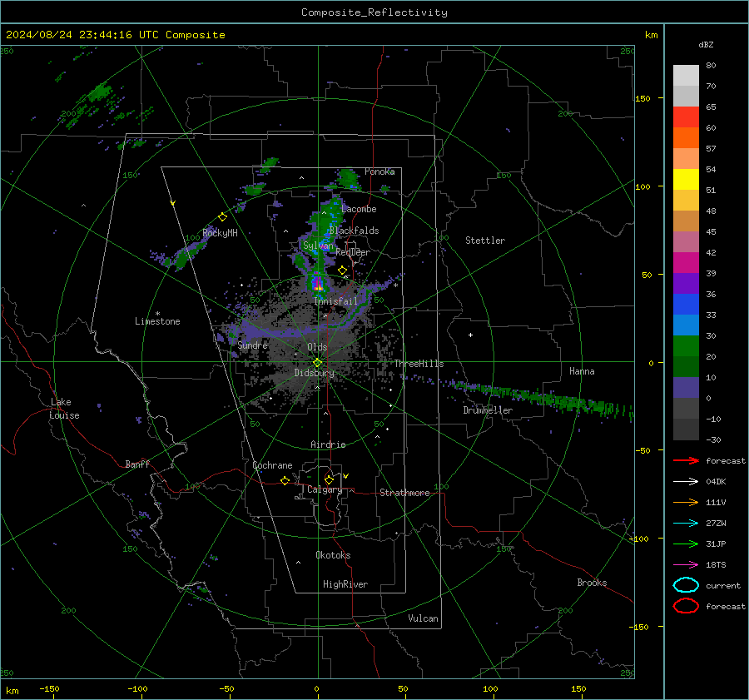The height and width of the screenshot is (700, 749).
Task: Click the Okotoks town label
Action: pyautogui.click(x=333, y=555)
